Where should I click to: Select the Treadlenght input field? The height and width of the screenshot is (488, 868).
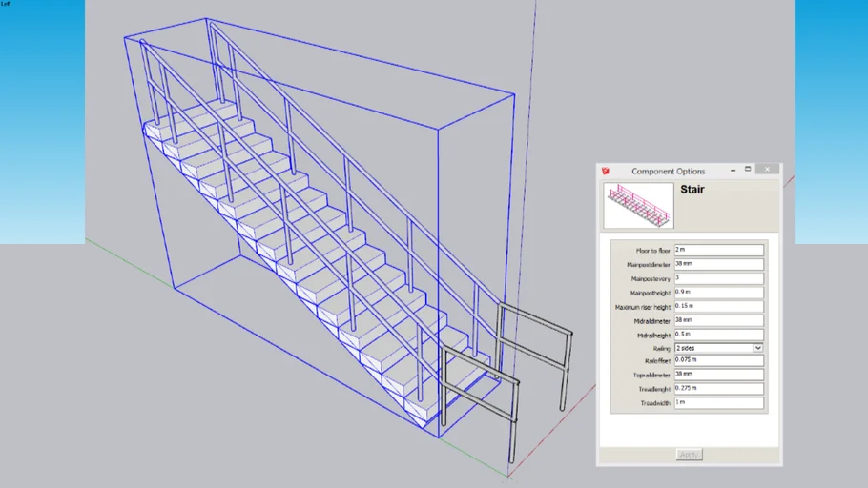click(719, 389)
